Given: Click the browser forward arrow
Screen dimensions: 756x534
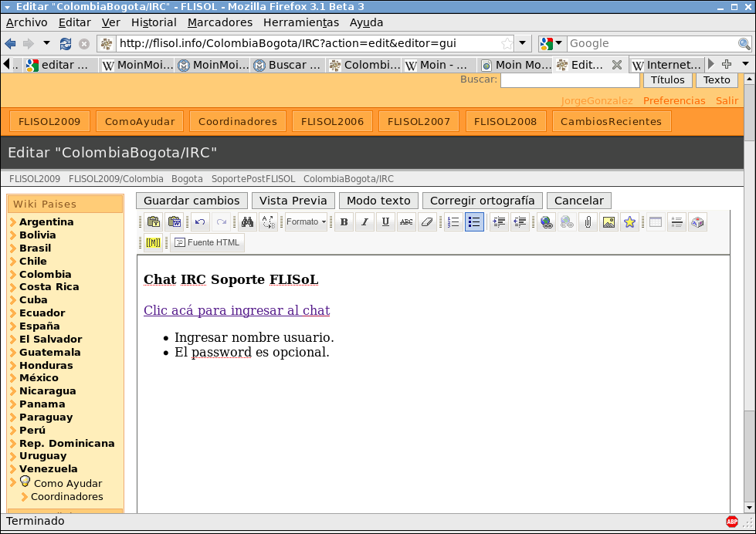Looking at the screenshot, I should (x=29, y=44).
